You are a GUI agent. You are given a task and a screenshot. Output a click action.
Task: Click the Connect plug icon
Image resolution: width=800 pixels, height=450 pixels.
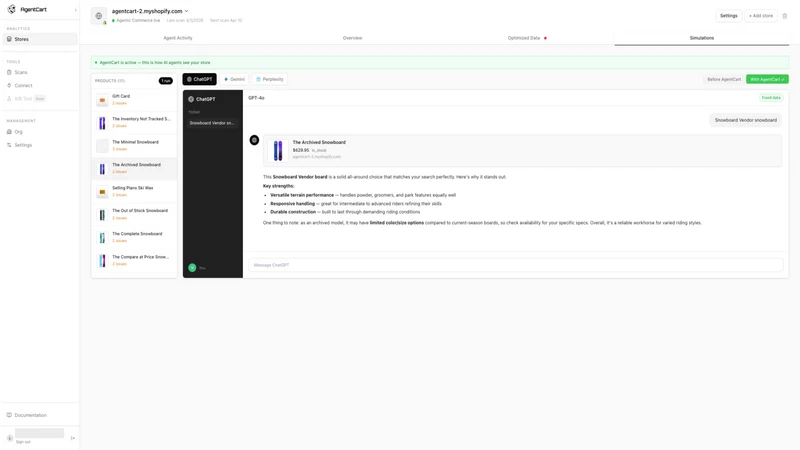point(9,85)
